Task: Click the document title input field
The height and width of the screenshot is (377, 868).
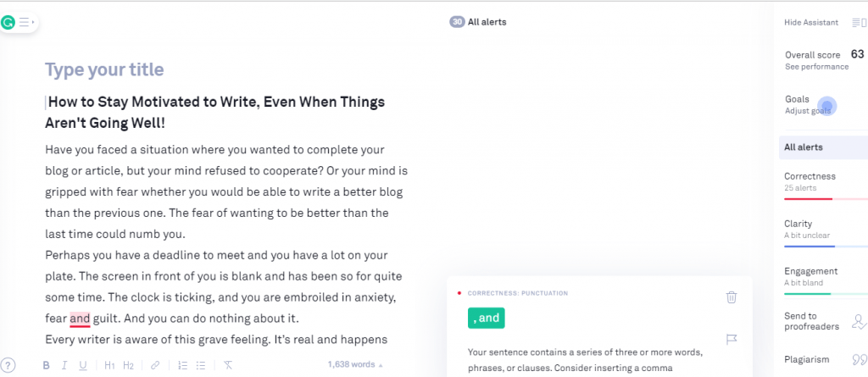Action: [x=105, y=69]
